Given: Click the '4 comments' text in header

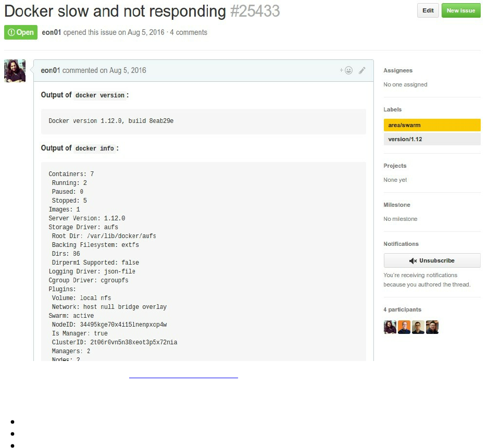Looking at the screenshot, I should [x=189, y=32].
